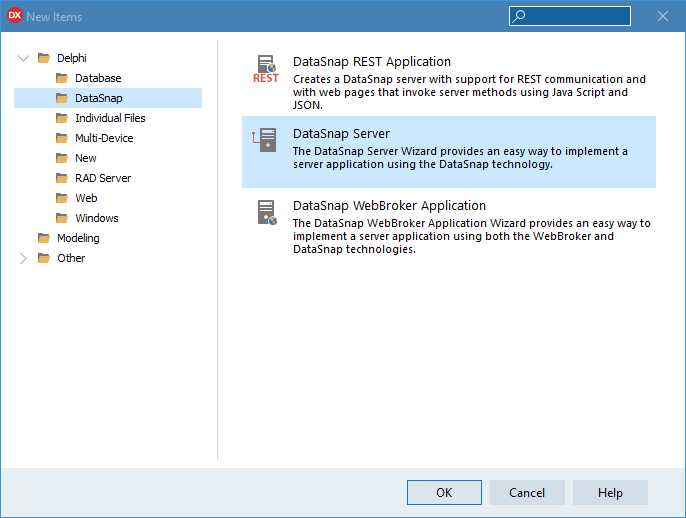686x518 pixels.
Task: Click the Windows folder icon
Action: (x=62, y=218)
